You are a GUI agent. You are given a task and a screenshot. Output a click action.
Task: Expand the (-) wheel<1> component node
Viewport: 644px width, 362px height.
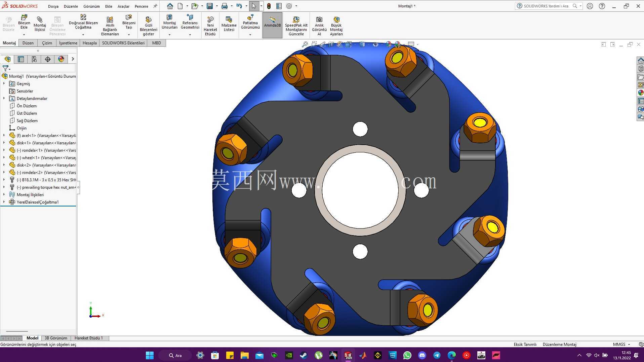(4, 157)
